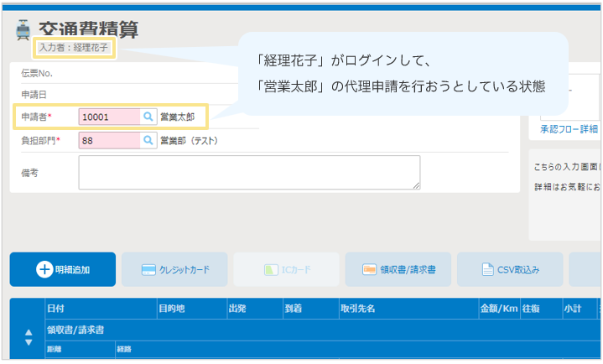The image size is (603, 364).
Task: Click the search icon beside 負担部門 field
Action: click(148, 140)
